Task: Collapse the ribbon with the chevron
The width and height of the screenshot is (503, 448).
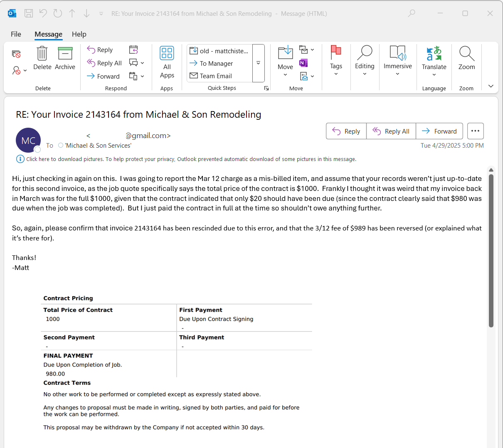Action: (490, 86)
